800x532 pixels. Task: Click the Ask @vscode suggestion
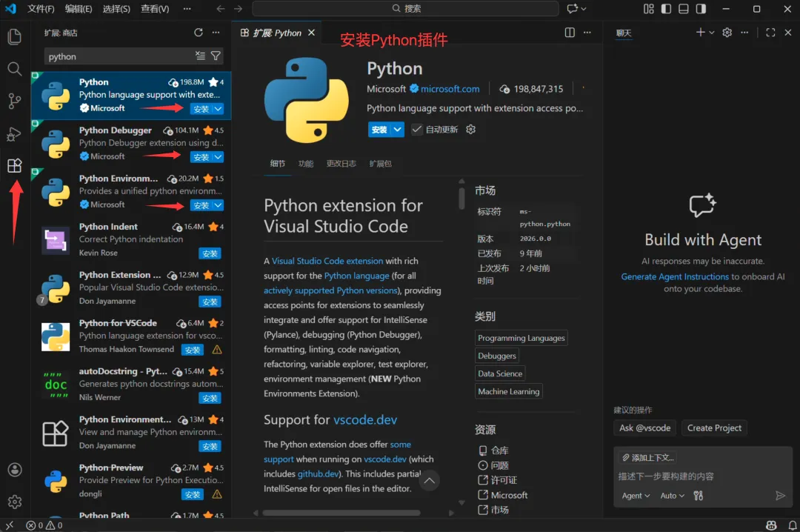point(645,428)
